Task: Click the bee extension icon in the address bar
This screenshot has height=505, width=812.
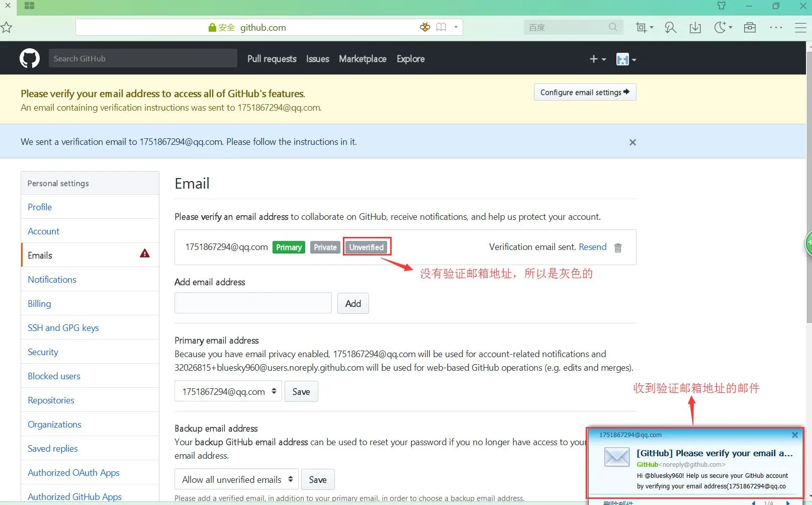Action: coord(425,27)
